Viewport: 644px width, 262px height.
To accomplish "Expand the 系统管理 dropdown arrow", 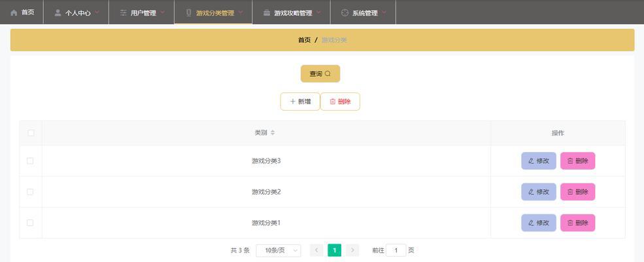I will [384, 12].
